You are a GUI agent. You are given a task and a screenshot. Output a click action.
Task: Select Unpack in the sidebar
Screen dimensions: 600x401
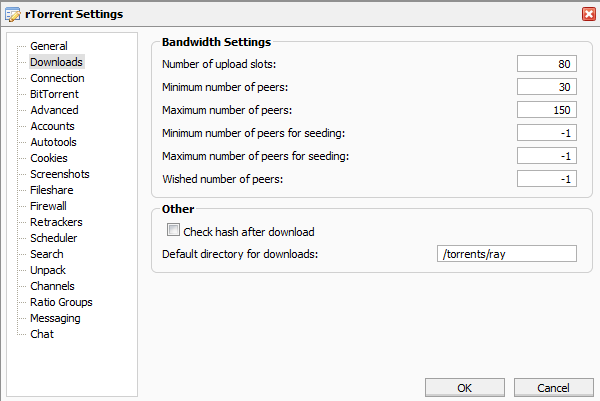tap(48, 270)
